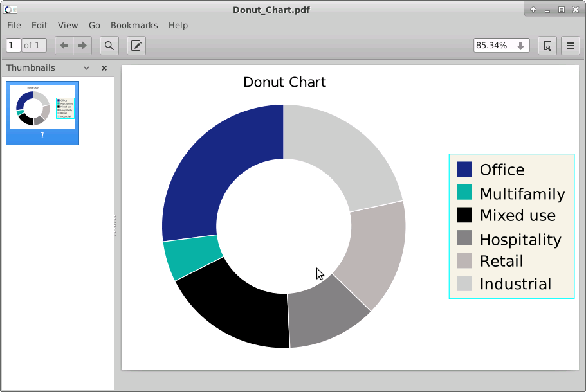The height and width of the screenshot is (392, 586).
Task: Click the page number input field
Action: [x=14, y=45]
